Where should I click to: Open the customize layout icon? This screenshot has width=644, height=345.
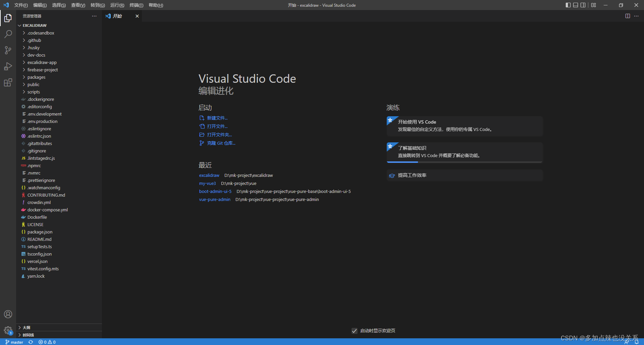point(594,5)
